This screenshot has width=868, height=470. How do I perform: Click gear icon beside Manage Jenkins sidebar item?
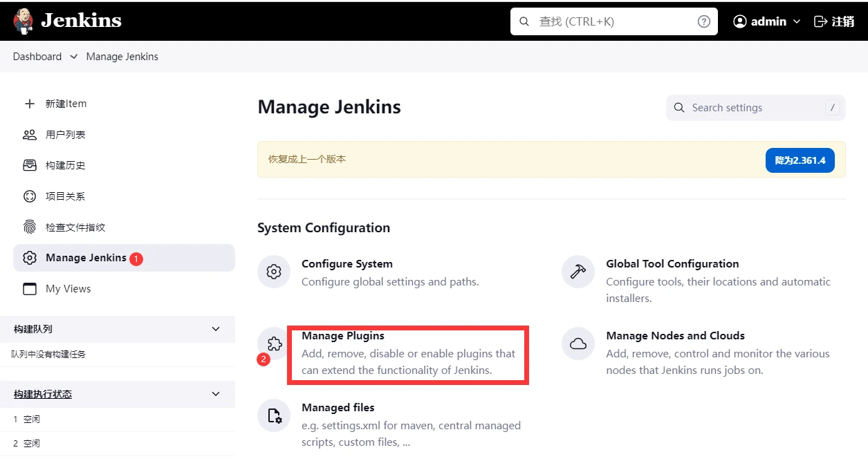click(x=30, y=258)
